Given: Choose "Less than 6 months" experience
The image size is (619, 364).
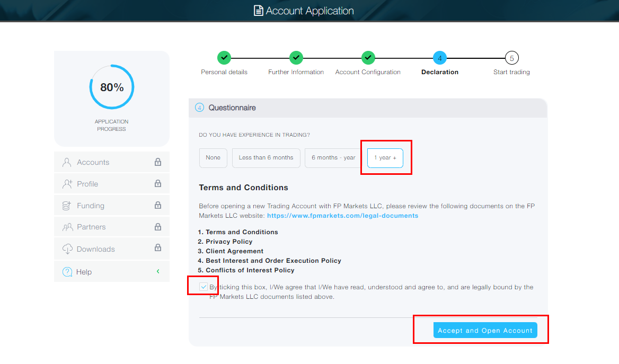Looking at the screenshot, I should (x=266, y=158).
